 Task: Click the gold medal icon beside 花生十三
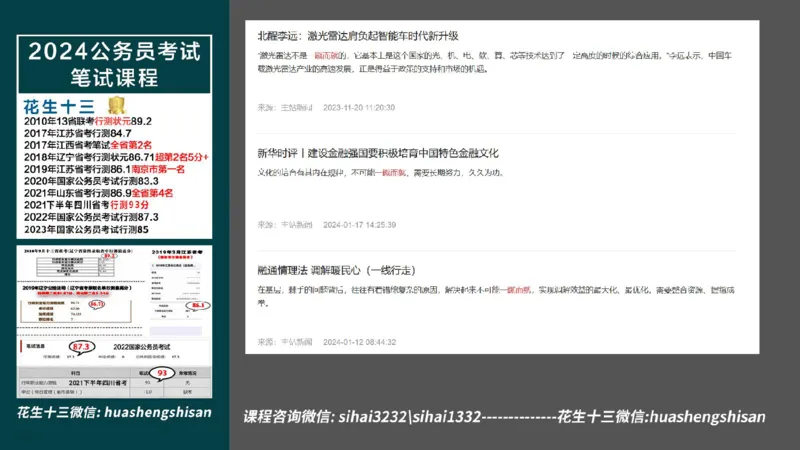click(117, 105)
